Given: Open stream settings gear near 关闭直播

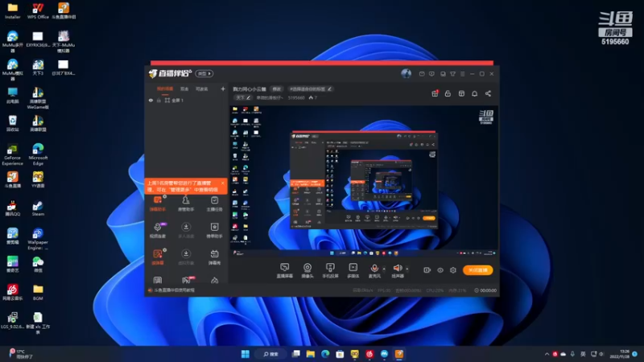Looking at the screenshot, I should click(453, 270).
